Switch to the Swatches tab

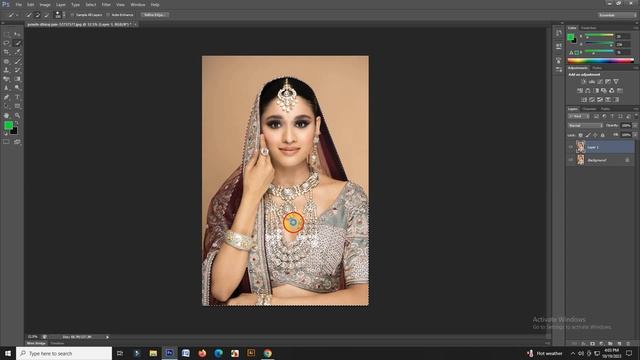589,28
